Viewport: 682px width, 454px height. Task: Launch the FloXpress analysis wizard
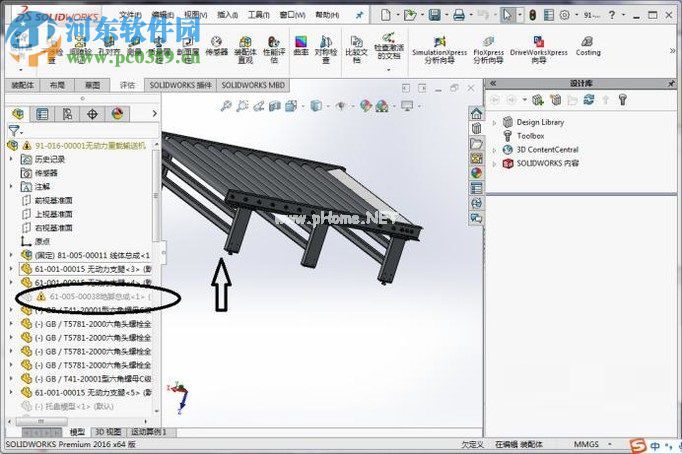point(488,50)
